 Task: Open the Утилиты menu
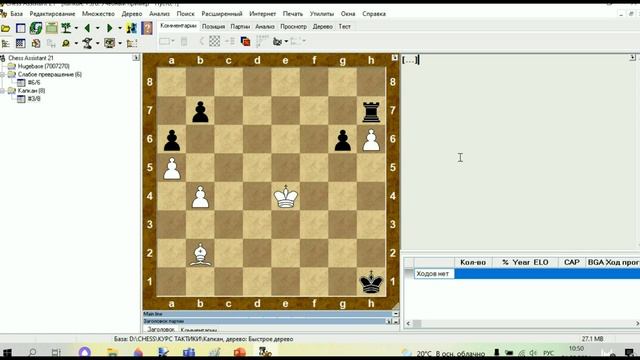click(322, 14)
